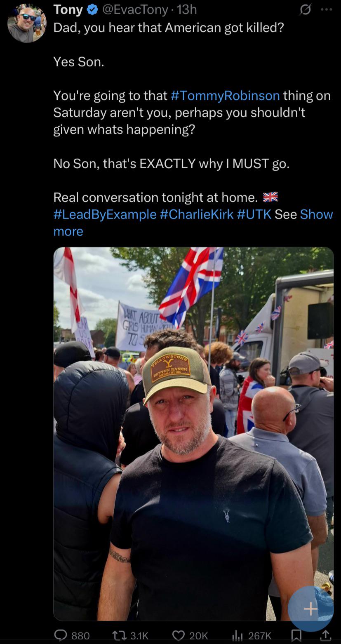Expand post with Show more
The height and width of the screenshot is (644, 341).
point(193,223)
